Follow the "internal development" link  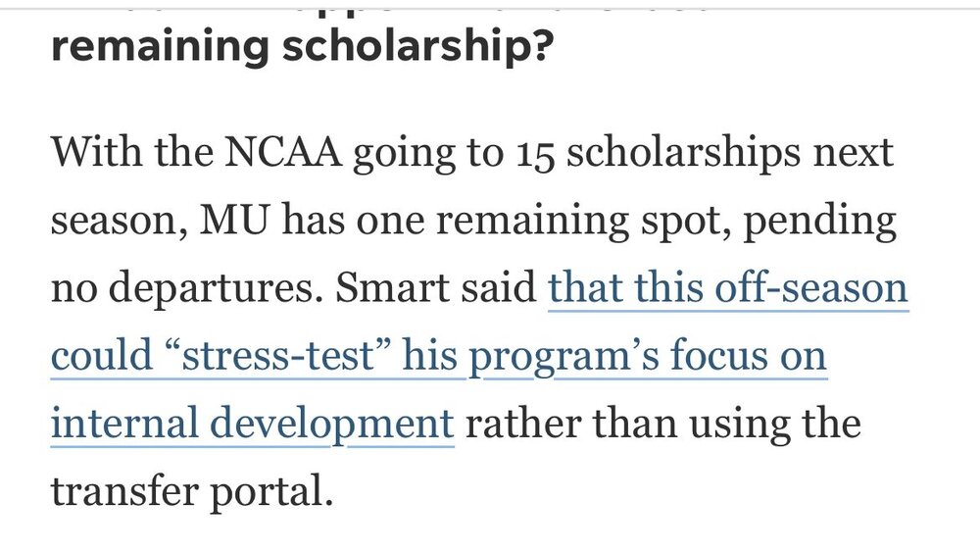coord(252,425)
